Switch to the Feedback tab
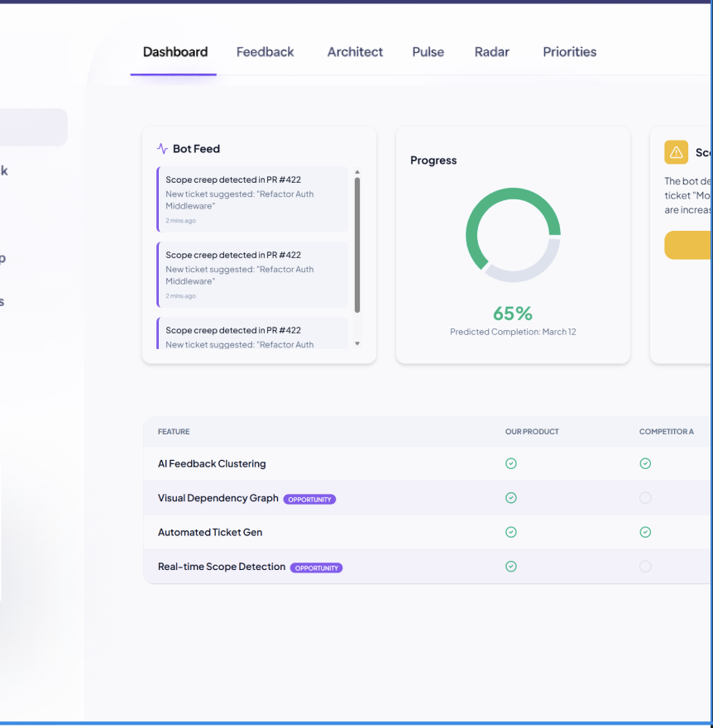Screen dimensions: 713x728 coord(265,51)
